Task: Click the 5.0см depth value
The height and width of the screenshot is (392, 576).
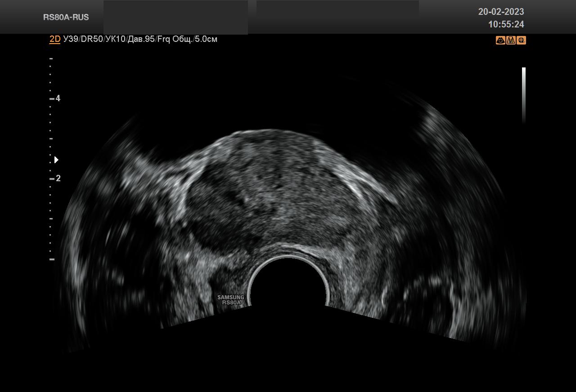Action: click(x=206, y=39)
